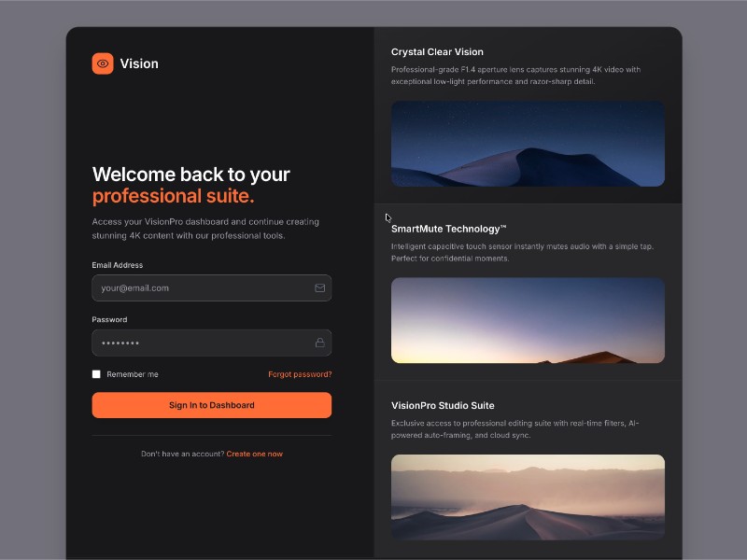Click the SmartMute Technology™ title
The image size is (747, 560).
[x=448, y=228]
